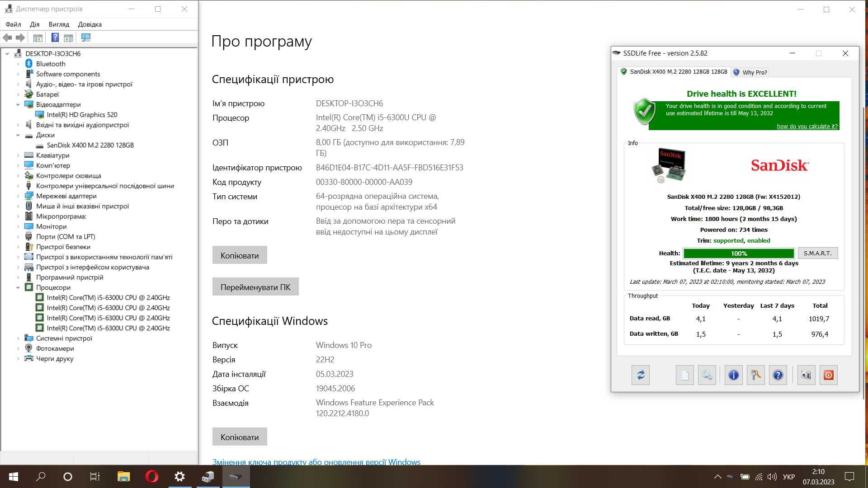Click scan for hardware changes monitor icon
This screenshot has width=868, height=488.
[x=86, y=38]
